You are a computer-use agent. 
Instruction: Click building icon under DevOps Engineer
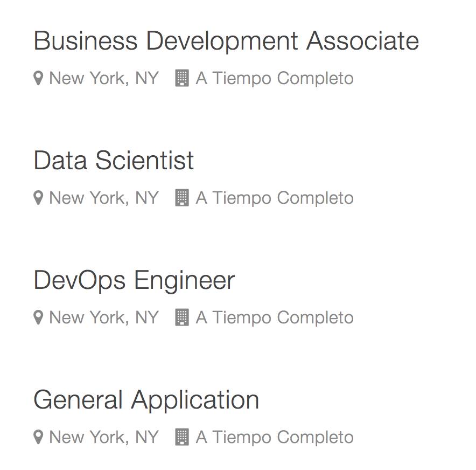tap(182, 318)
